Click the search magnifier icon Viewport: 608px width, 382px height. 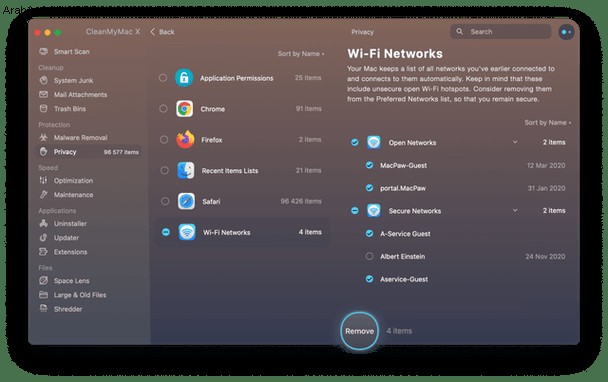click(x=459, y=31)
